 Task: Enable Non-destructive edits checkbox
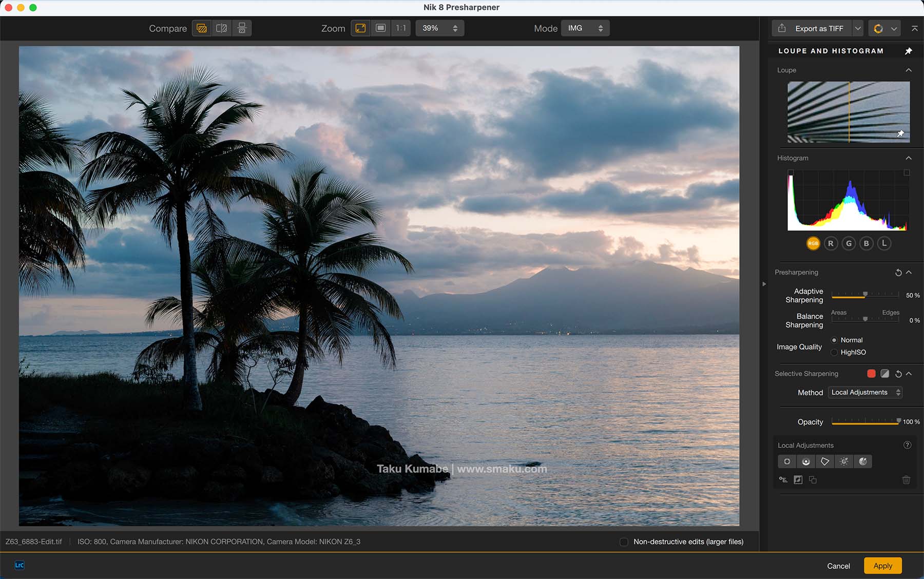click(624, 542)
